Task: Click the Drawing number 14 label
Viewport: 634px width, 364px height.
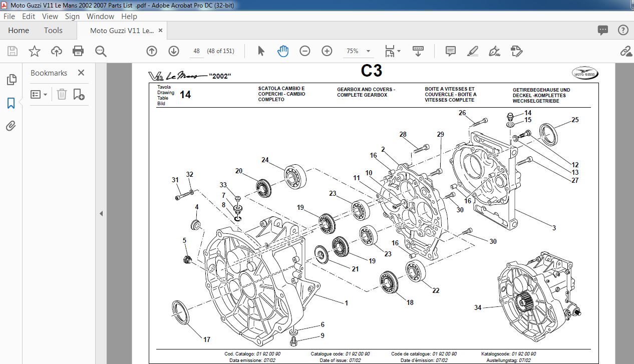Action: (x=185, y=95)
